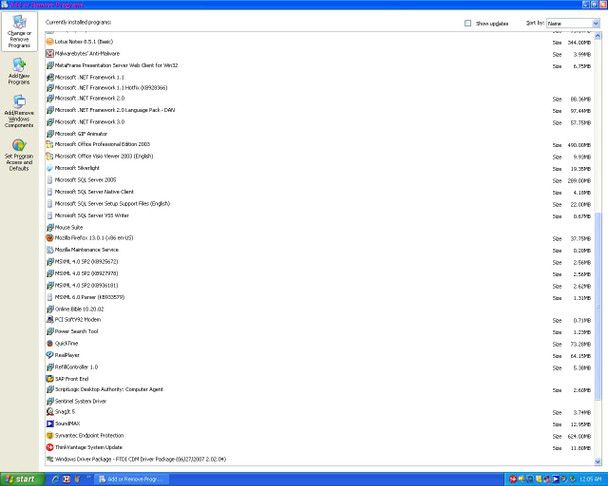The height and width of the screenshot is (486, 608).
Task: Open the Sort by dropdown
Action: pos(573,23)
